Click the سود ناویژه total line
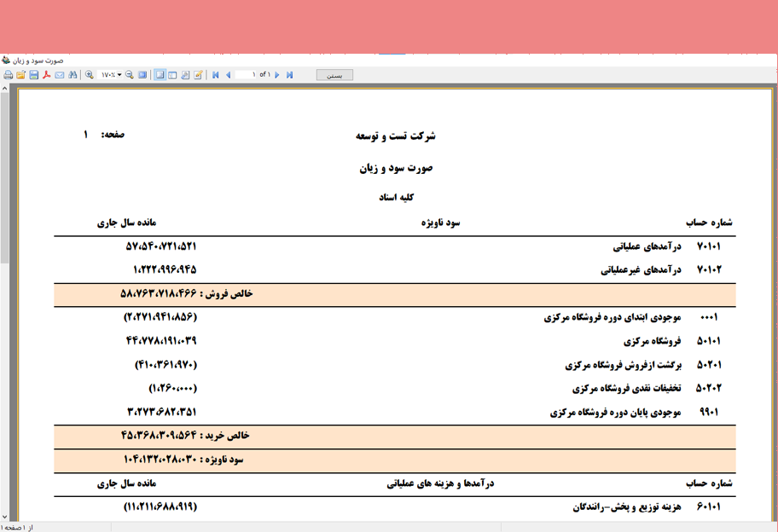 tap(395, 460)
